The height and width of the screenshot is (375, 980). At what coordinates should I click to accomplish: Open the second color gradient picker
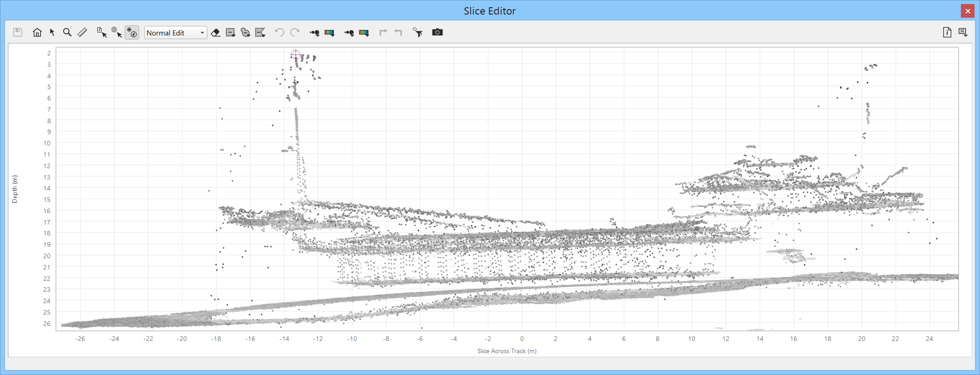(x=364, y=33)
